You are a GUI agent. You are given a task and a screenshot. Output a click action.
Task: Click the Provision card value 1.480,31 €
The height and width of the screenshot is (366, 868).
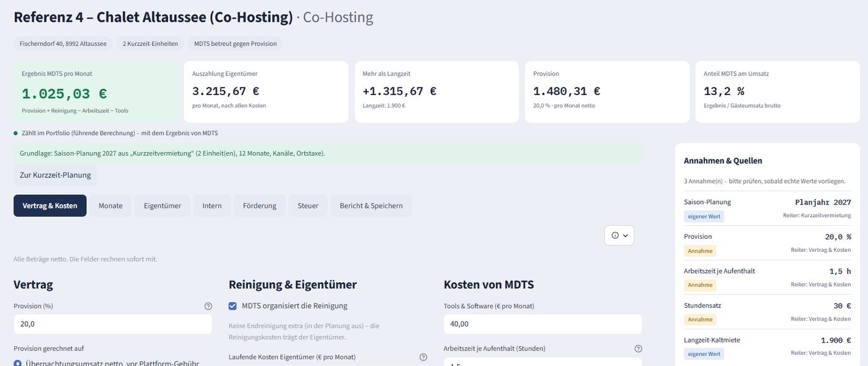(567, 91)
